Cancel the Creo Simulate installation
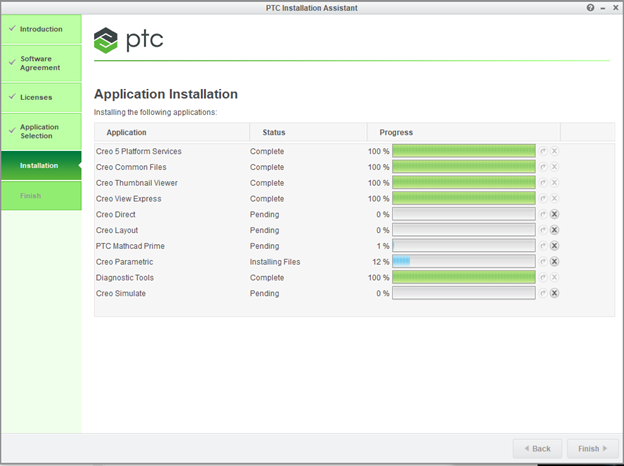 click(x=554, y=293)
